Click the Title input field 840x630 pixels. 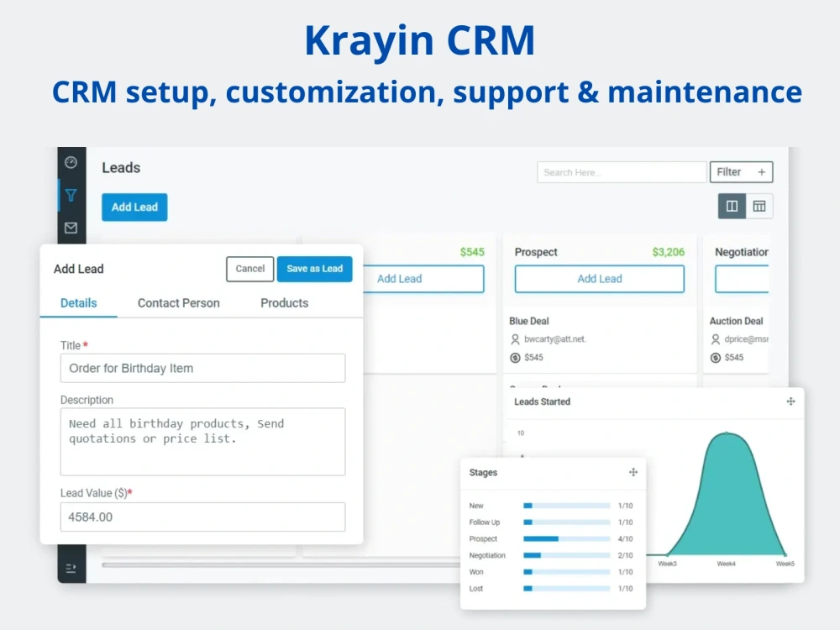tap(202, 368)
